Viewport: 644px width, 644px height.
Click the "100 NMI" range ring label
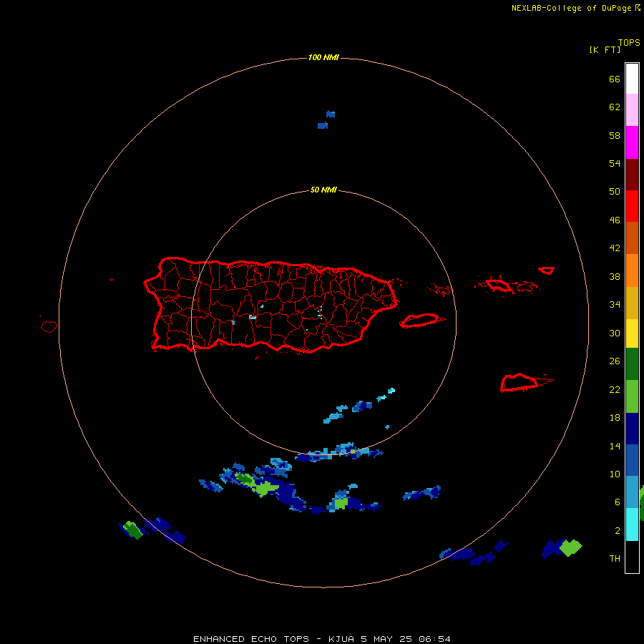[x=323, y=57]
